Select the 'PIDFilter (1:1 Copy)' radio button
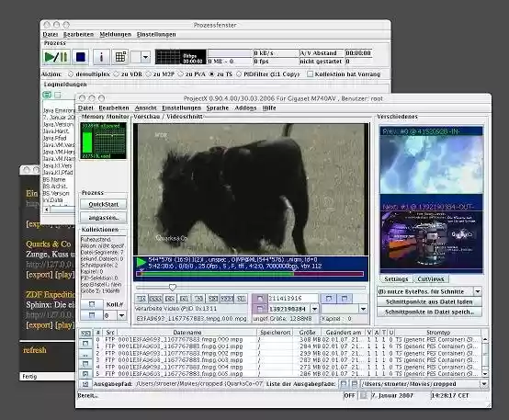The width and height of the screenshot is (509, 420). pyautogui.click(x=239, y=74)
